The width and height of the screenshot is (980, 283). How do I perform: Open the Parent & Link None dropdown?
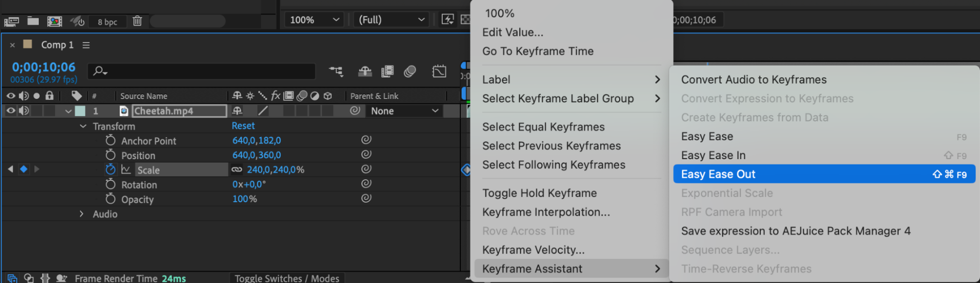click(x=404, y=111)
